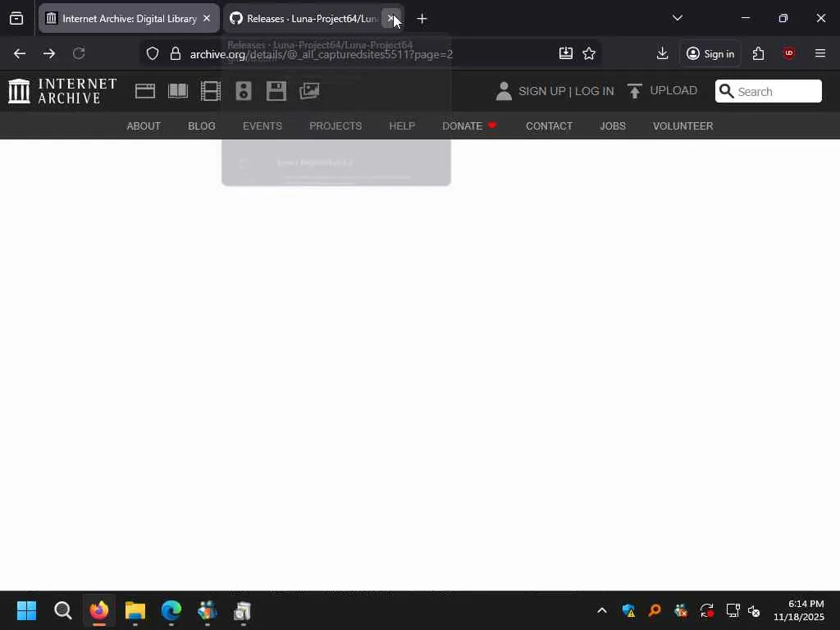Open File Explorer from taskbar
The image size is (840, 630).
pos(135,610)
